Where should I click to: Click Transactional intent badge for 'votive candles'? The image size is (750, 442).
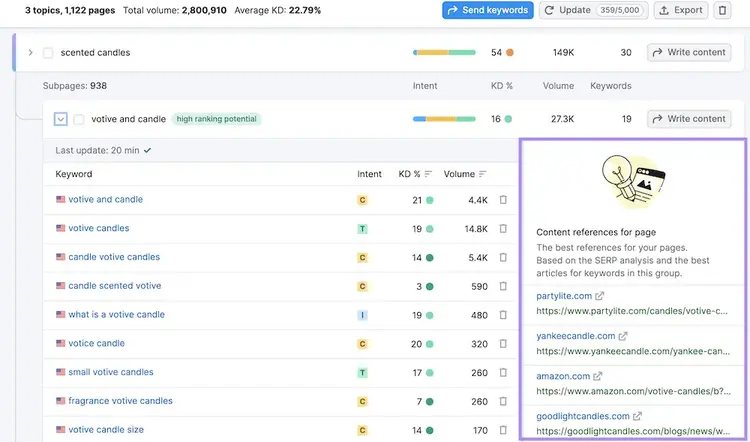[362, 229]
